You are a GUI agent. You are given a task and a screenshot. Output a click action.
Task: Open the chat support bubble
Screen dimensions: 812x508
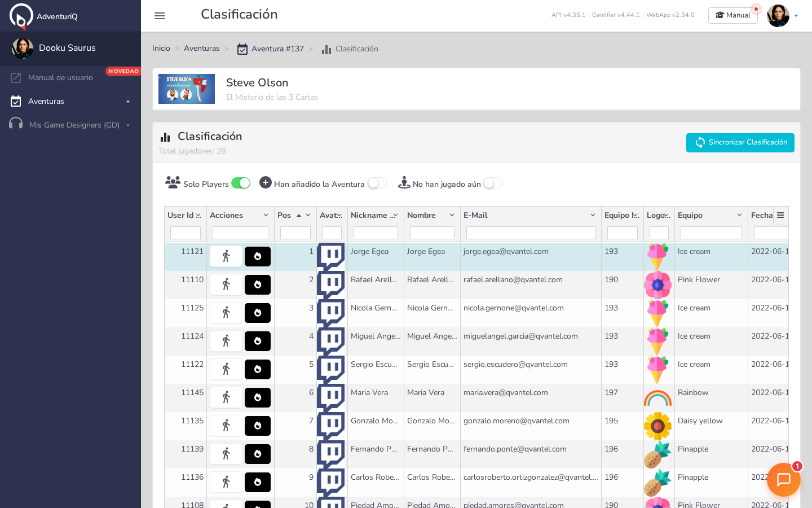pyautogui.click(x=784, y=480)
